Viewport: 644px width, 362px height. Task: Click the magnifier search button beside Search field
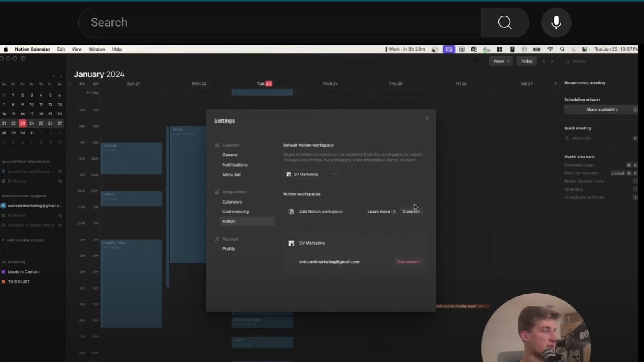tap(505, 23)
